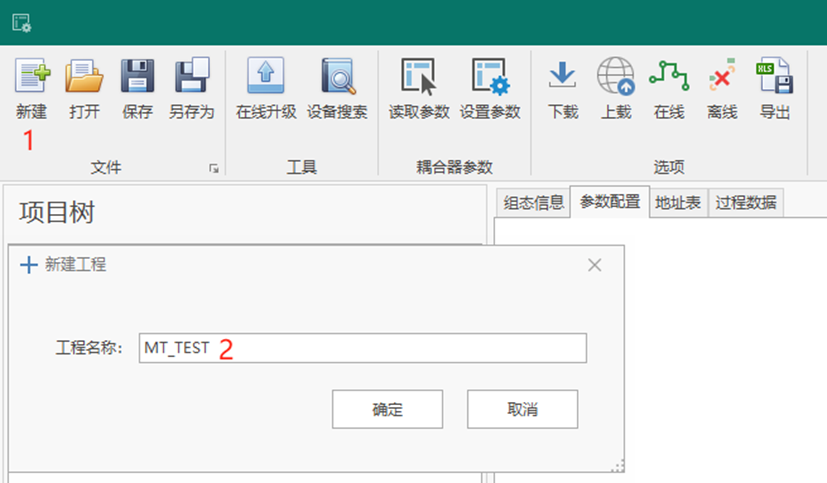Confirm new project with 确定 button
This screenshot has width=827, height=483.
pyautogui.click(x=387, y=410)
